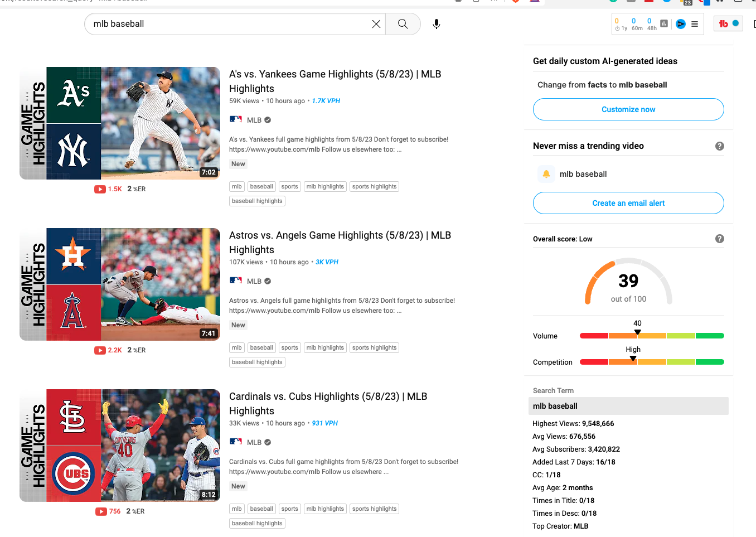Open A's vs. Yankees Game Highlights title
Image resolution: width=756 pixels, height=537 pixels.
click(x=335, y=81)
